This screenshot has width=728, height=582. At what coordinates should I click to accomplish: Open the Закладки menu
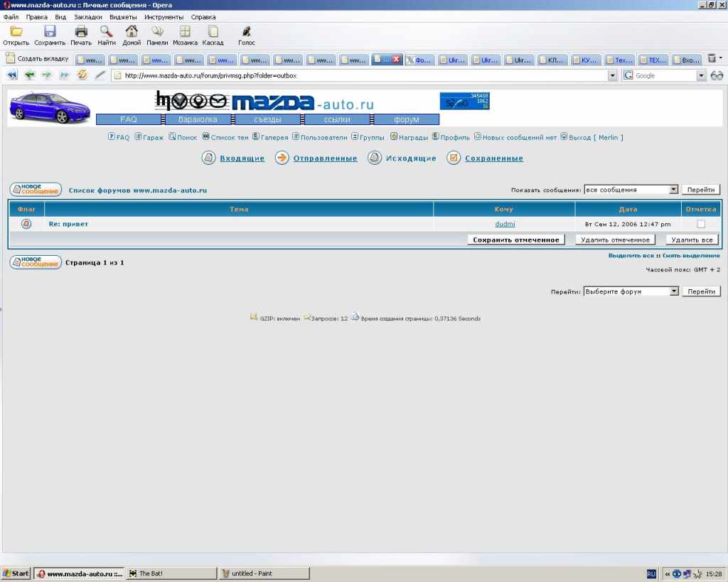pyautogui.click(x=87, y=16)
